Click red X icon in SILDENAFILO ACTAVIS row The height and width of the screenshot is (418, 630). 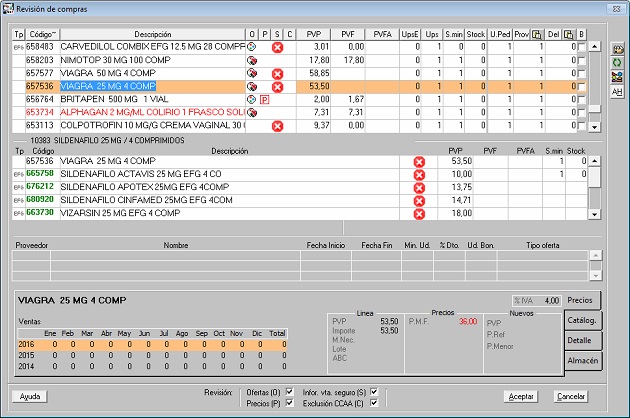click(419, 175)
